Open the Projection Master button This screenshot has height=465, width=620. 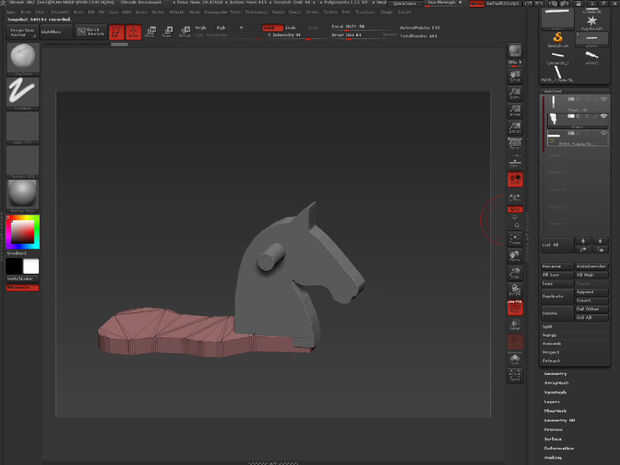click(21, 32)
